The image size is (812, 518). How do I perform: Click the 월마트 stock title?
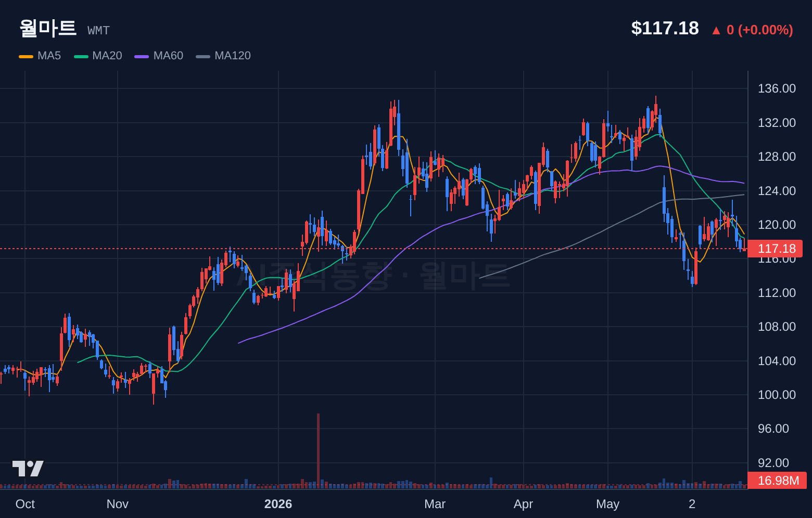tap(48, 28)
